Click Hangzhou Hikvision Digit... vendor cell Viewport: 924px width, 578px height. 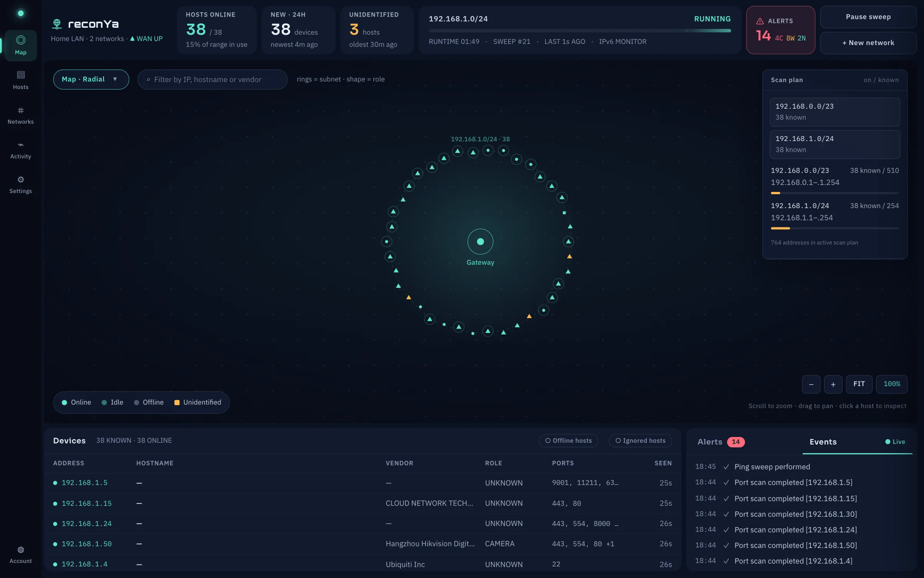tap(430, 544)
